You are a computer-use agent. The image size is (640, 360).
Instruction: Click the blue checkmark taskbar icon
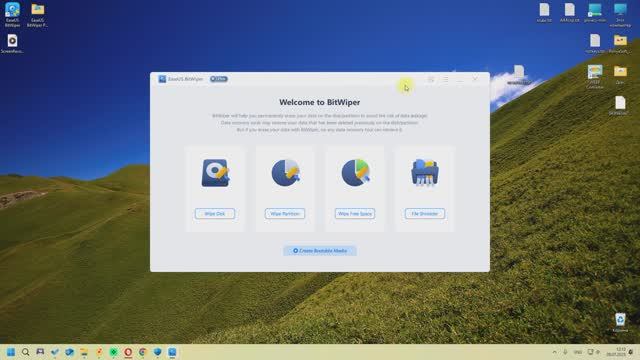pos(55,352)
